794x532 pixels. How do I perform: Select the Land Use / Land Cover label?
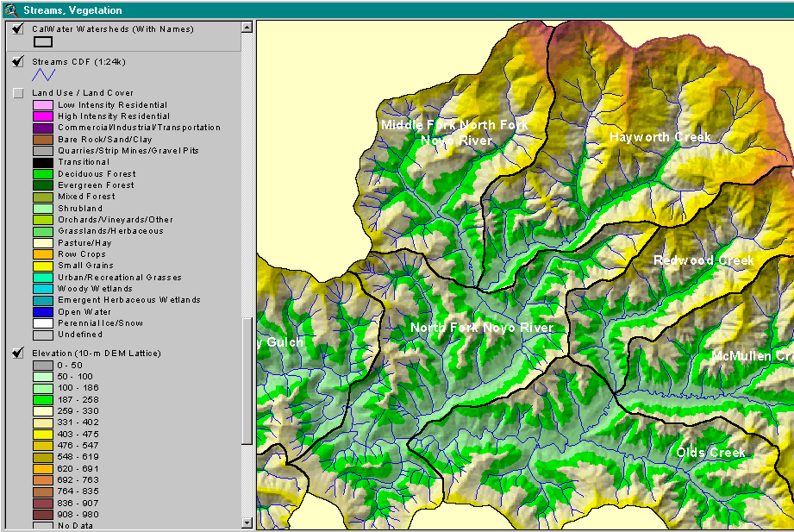coord(83,93)
